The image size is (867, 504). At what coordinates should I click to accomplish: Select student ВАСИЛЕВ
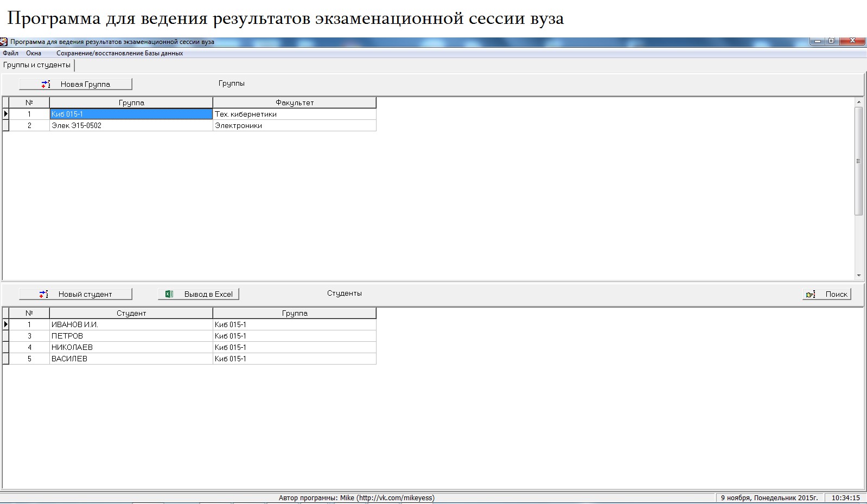tap(131, 359)
